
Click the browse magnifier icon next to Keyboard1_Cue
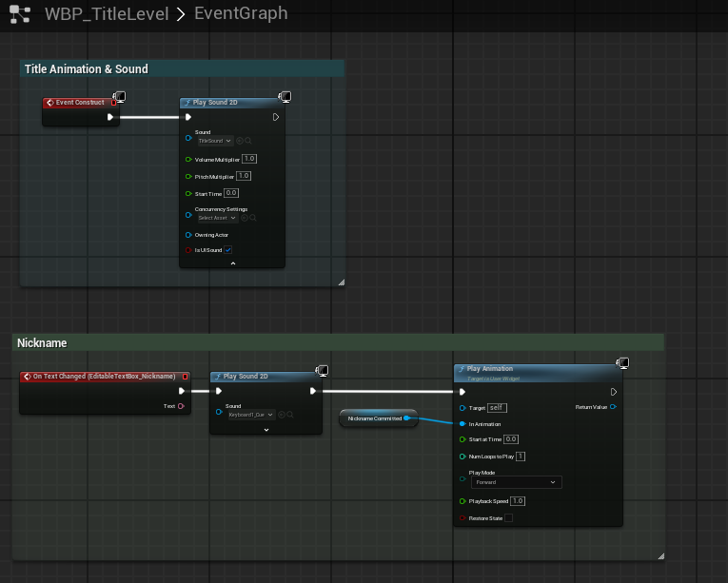[290, 415]
